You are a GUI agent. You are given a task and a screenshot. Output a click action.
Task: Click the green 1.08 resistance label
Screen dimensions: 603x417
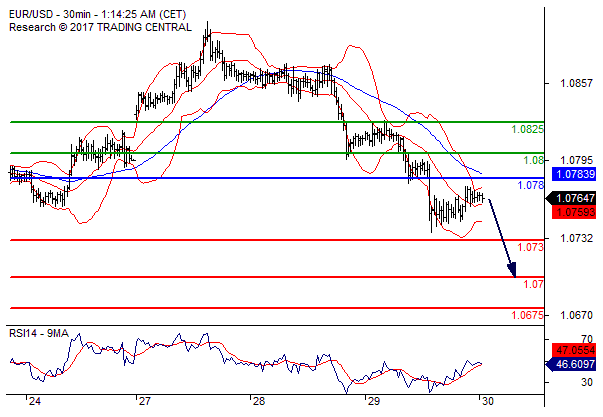click(533, 160)
